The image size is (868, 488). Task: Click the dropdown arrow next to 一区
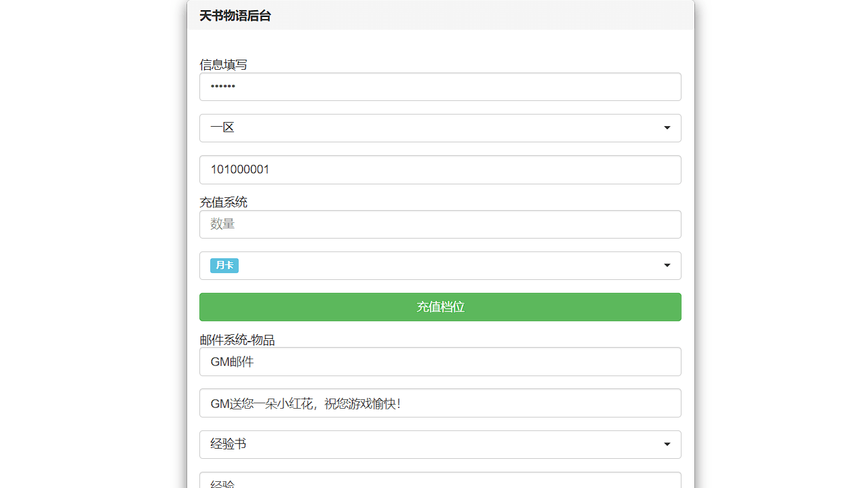click(667, 127)
